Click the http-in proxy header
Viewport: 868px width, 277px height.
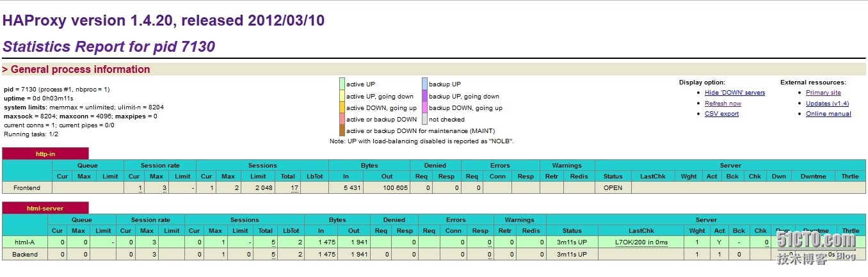(45, 154)
